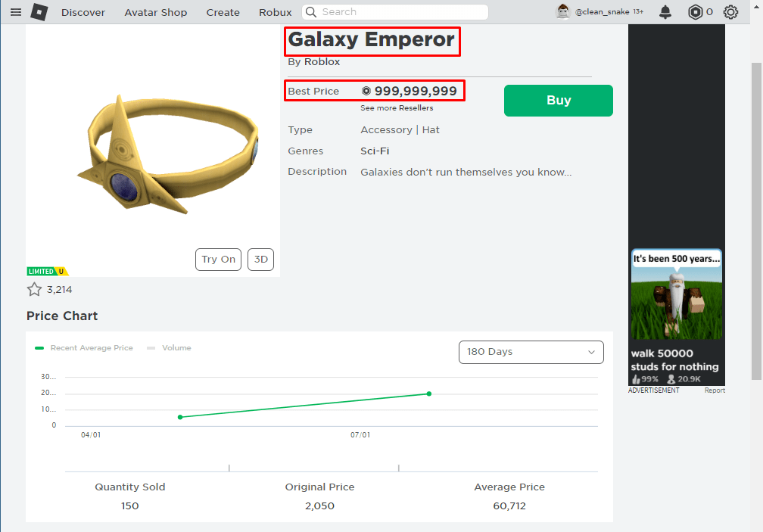Click the Quantity Sold value 150
763x532 pixels.
point(130,506)
